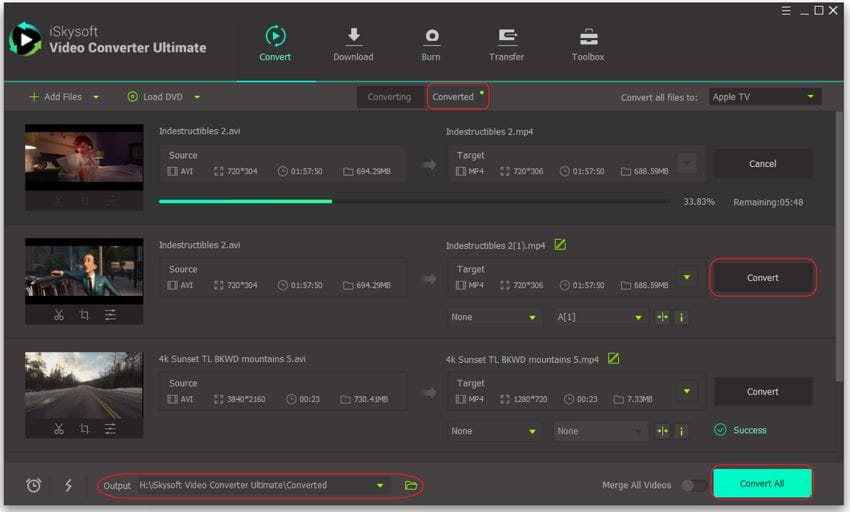The image size is (850, 512).
Task: Trim the second Indestructibles video with scissors
Action: tap(59, 315)
